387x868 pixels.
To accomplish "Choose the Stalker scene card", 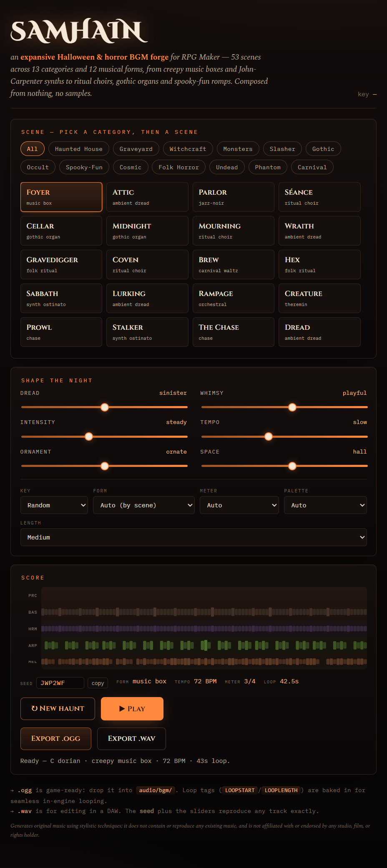I will coord(147,332).
